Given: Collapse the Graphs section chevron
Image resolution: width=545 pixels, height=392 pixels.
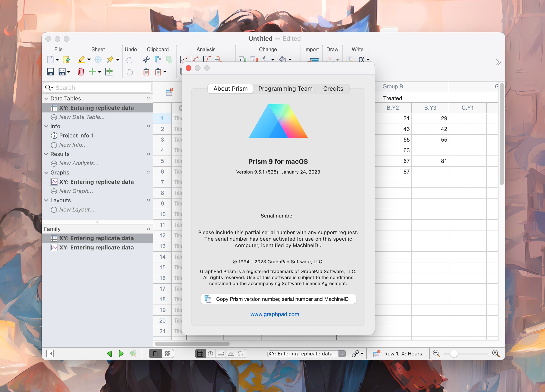Looking at the screenshot, I should pyautogui.click(x=46, y=173).
